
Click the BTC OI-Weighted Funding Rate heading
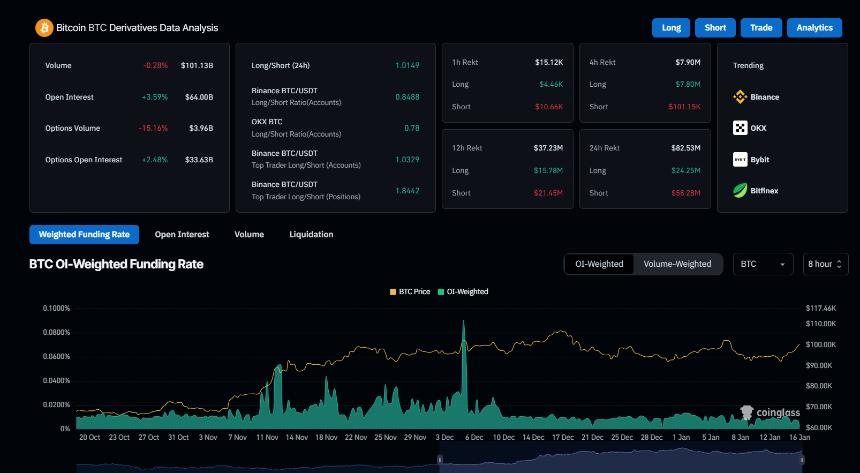(x=116, y=264)
